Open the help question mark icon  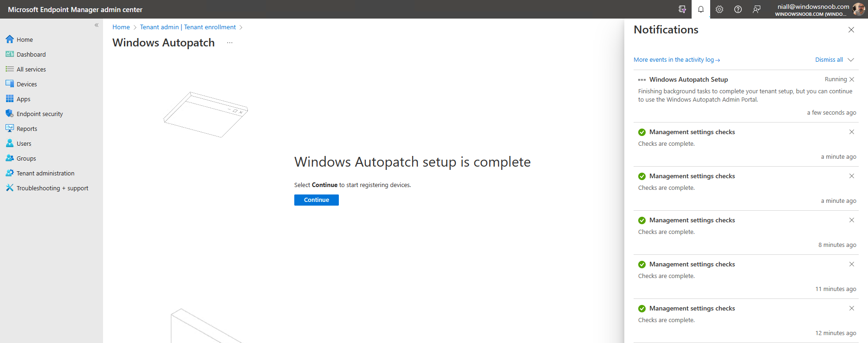pos(738,9)
